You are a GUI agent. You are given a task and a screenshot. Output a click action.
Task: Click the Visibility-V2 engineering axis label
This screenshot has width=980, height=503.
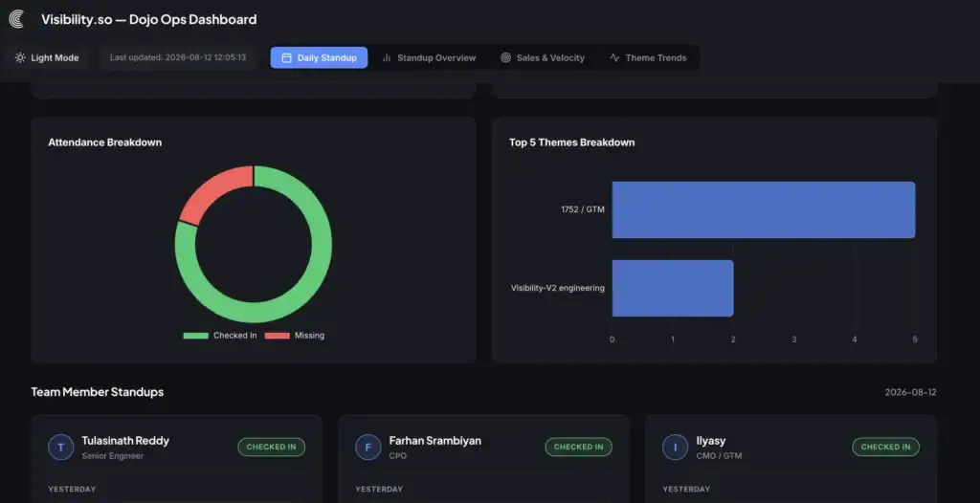[x=558, y=288]
